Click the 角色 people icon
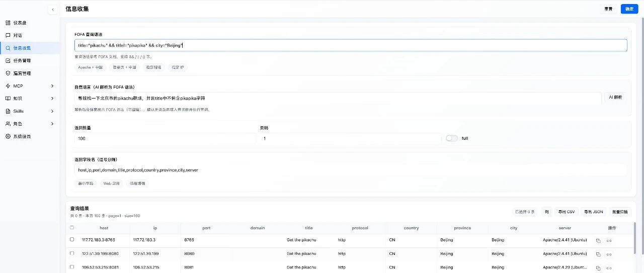Screen dimensions: 644x273 pyautogui.click(x=8, y=124)
